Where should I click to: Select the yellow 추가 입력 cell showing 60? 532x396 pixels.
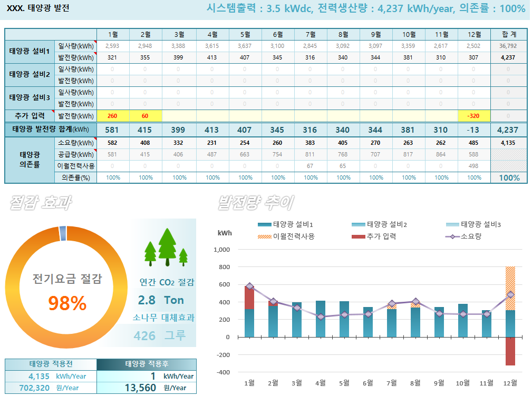pos(145,116)
